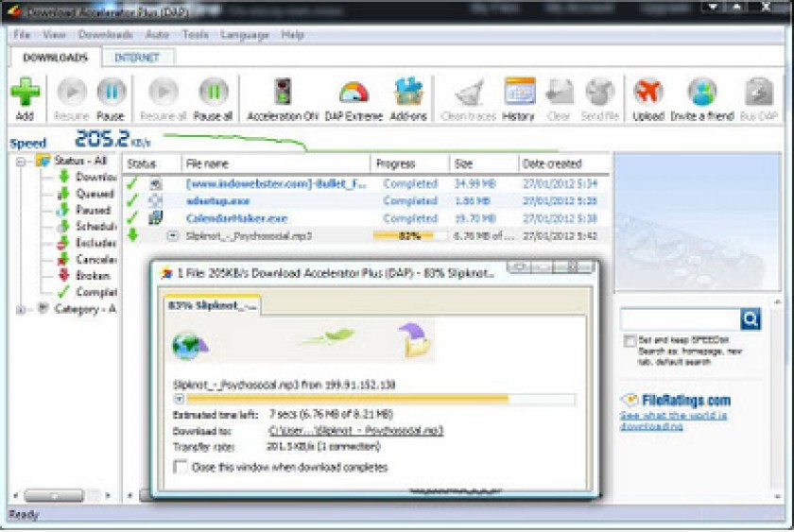794x532 pixels.
Task: Open the FileRatings.com link
Action: (685, 401)
